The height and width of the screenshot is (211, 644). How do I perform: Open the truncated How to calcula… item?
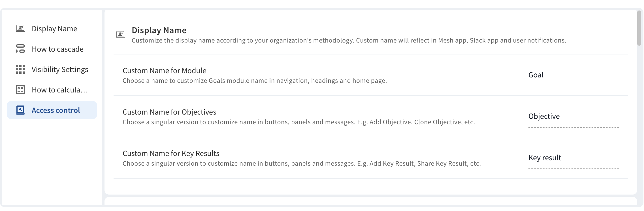pos(52,90)
